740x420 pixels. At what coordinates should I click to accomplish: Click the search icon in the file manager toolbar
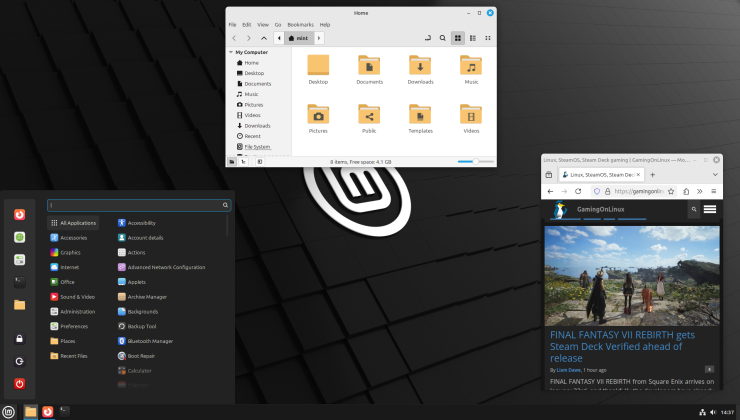442,37
